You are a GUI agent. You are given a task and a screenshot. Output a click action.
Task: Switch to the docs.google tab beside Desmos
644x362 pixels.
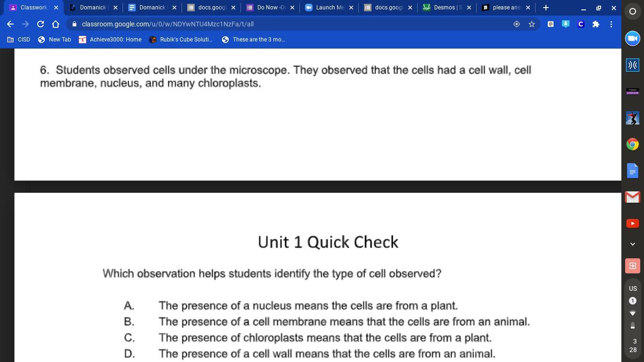(x=388, y=8)
